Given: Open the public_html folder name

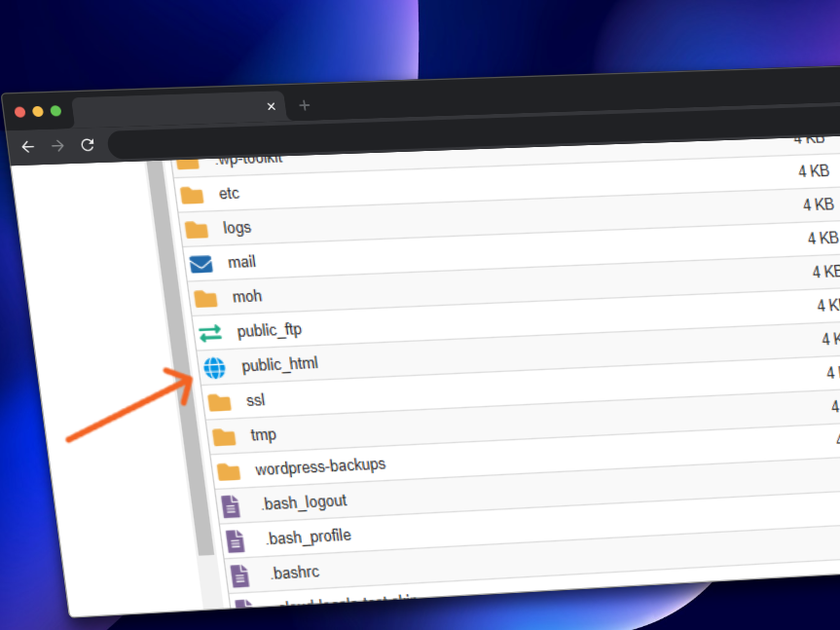Looking at the screenshot, I should (x=279, y=365).
